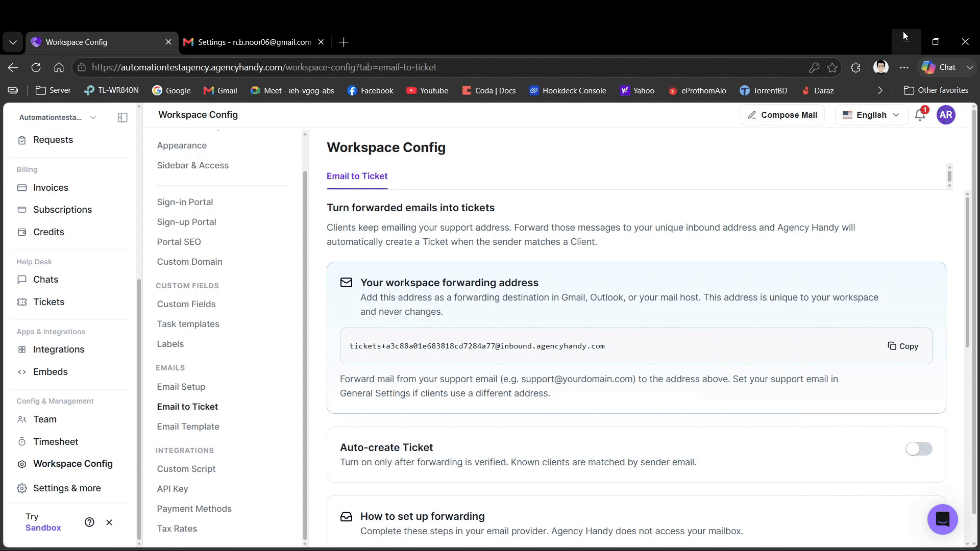Open new browser tab plus

(x=344, y=42)
